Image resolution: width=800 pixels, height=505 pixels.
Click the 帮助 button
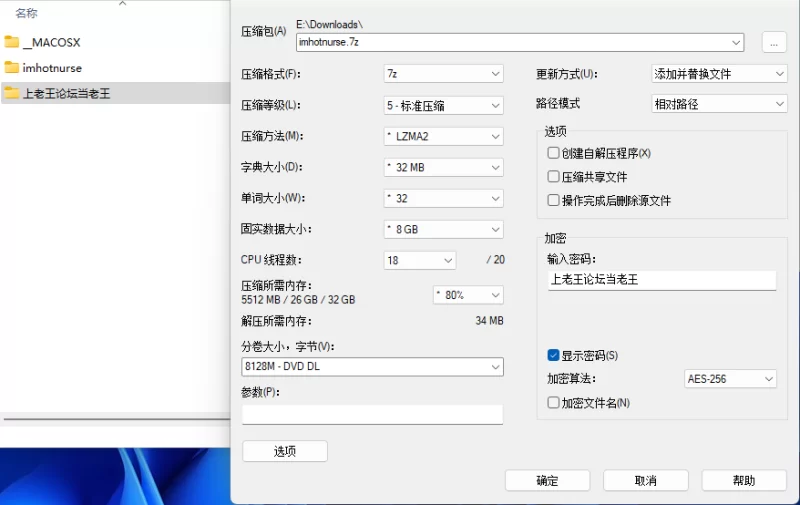click(x=743, y=481)
